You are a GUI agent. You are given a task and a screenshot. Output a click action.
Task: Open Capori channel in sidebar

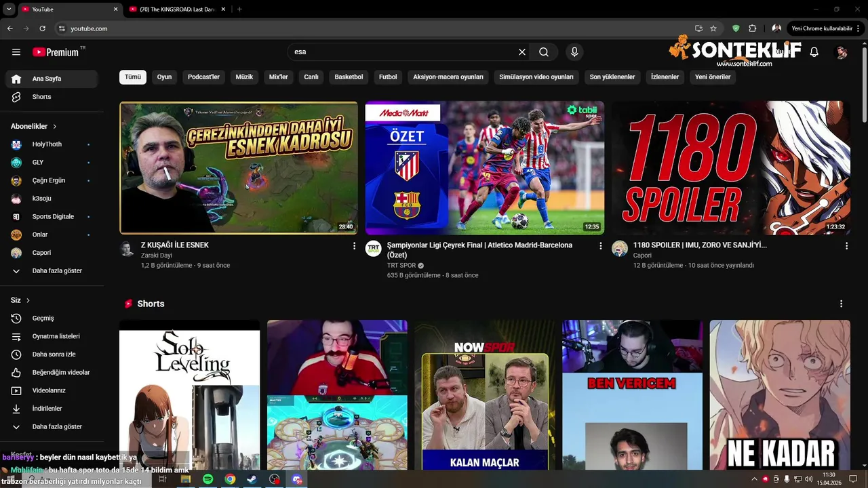52,253
